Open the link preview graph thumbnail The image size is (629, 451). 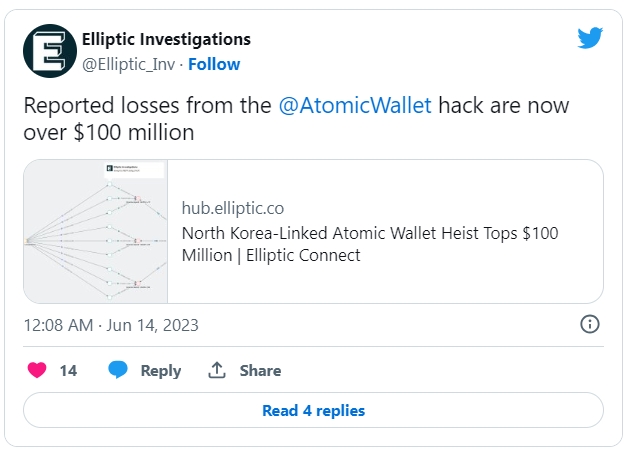(x=95, y=232)
